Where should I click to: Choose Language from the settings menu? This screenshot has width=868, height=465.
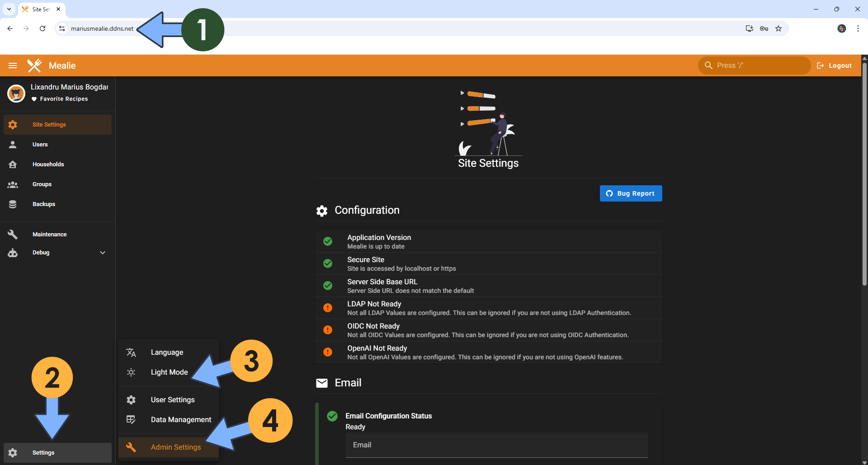coord(167,352)
